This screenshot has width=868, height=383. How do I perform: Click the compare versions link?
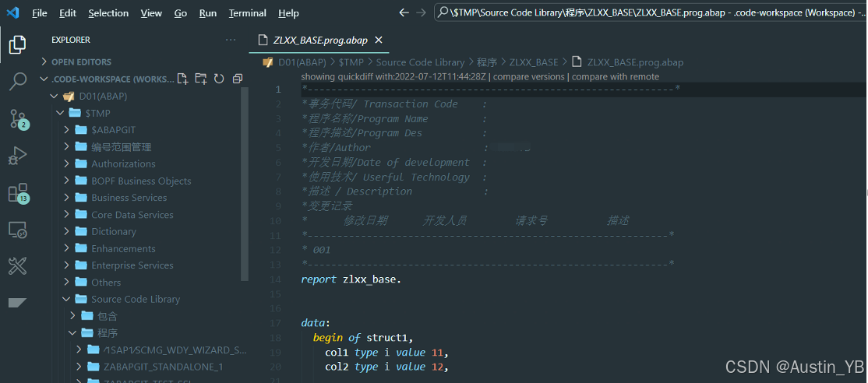pyautogui.click(x=530, y=76)
